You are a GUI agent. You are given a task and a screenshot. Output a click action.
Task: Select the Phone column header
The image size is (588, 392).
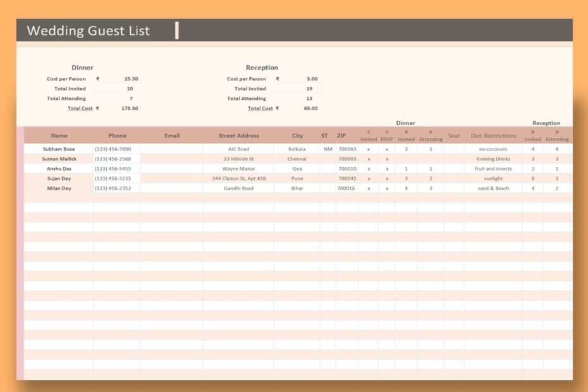pos(117,135)
